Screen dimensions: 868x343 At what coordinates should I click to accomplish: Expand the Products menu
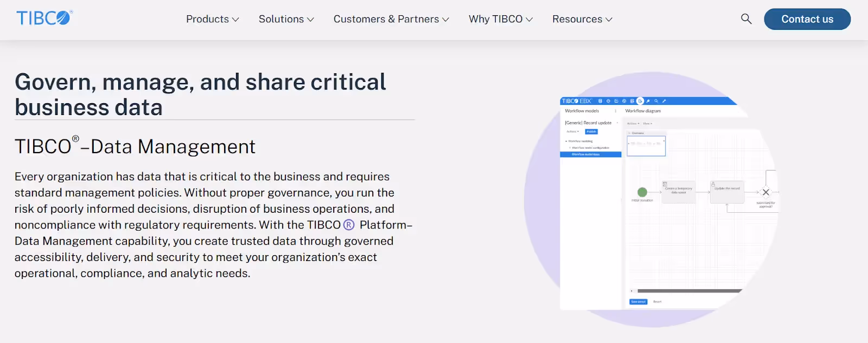[213, 19]
